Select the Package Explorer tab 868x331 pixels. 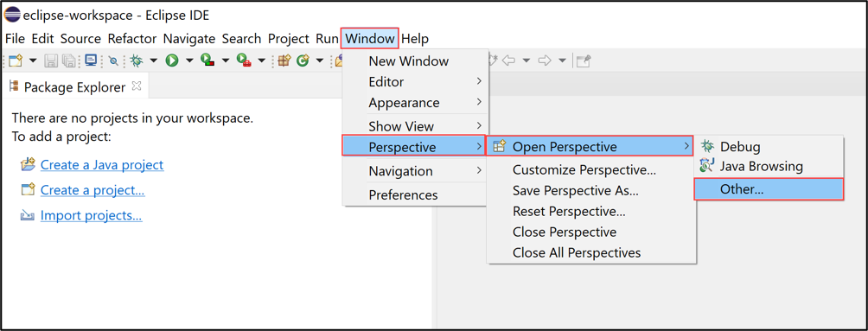(74, 87)
